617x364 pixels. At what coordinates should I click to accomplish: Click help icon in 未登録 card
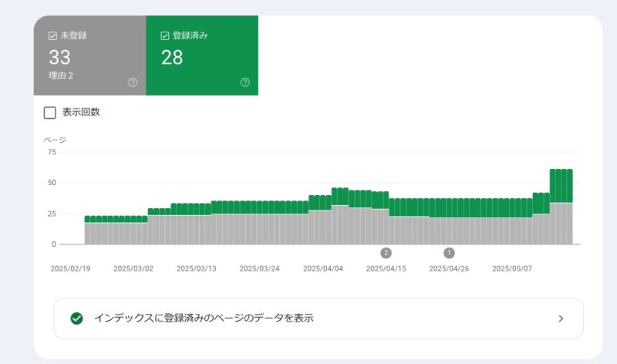[133, 83]
